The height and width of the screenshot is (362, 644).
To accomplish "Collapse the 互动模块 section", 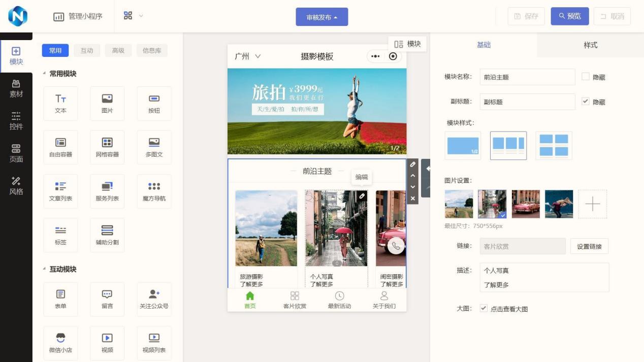I will (x=44, y=269).
